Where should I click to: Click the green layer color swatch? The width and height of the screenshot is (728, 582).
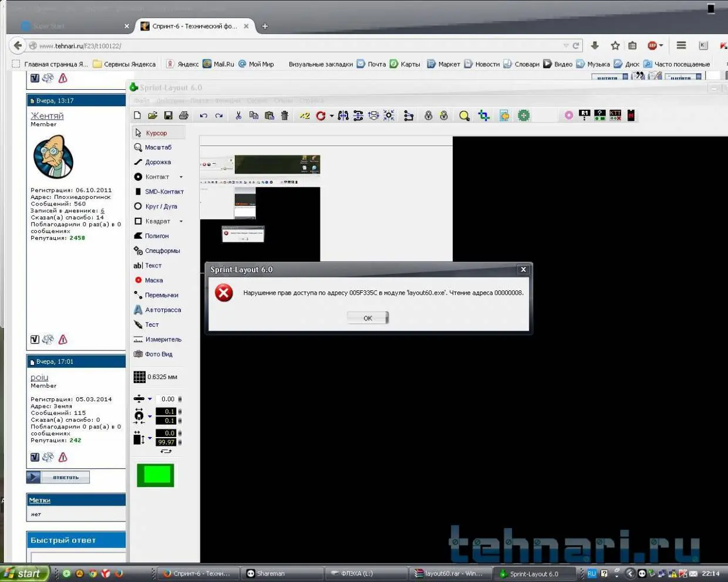coord(156,475)
